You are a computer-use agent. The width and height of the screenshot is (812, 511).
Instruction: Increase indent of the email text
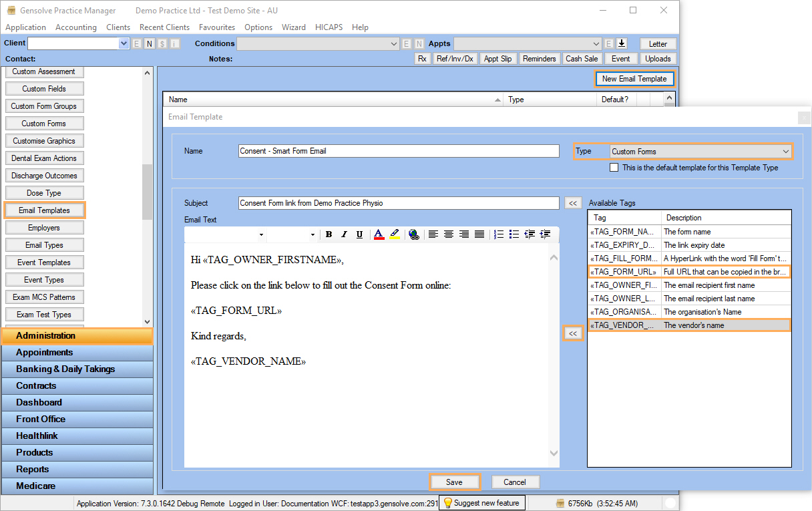pos(546,234)
